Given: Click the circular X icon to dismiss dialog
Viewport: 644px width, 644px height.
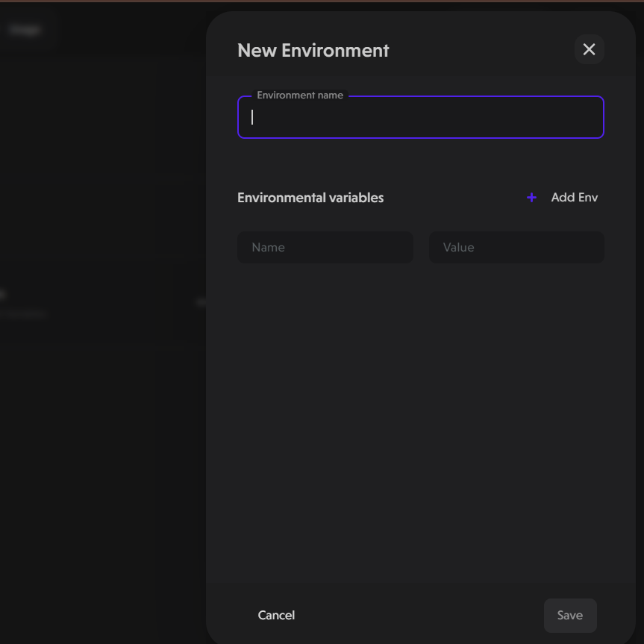Looking at the screenshot, I should click(x=589, y=49).
